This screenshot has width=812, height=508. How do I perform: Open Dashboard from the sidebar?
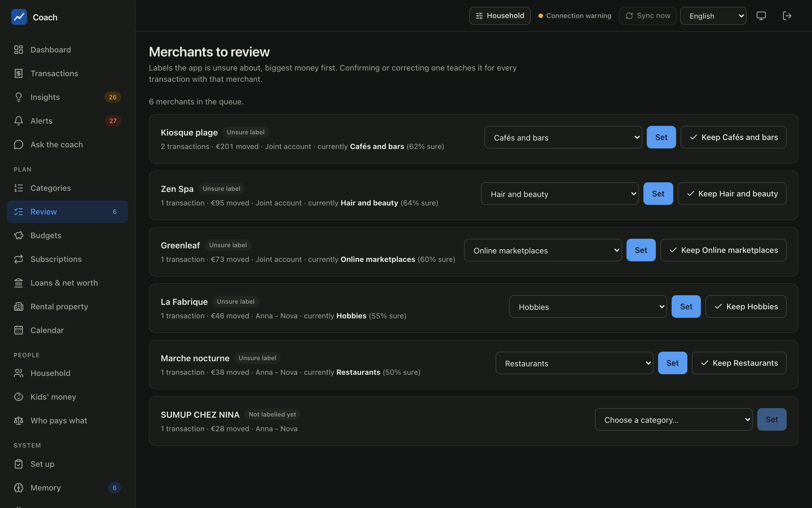67,50
